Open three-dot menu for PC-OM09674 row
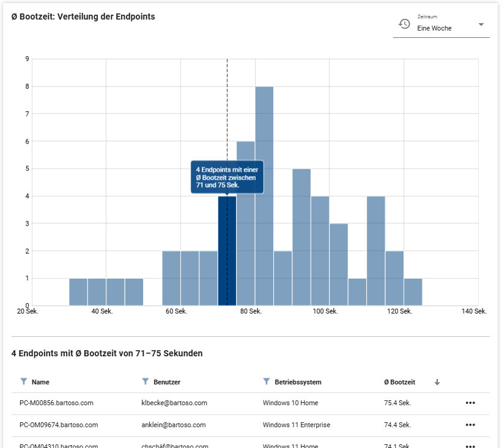The image size is (502, 448). [470, 425]
